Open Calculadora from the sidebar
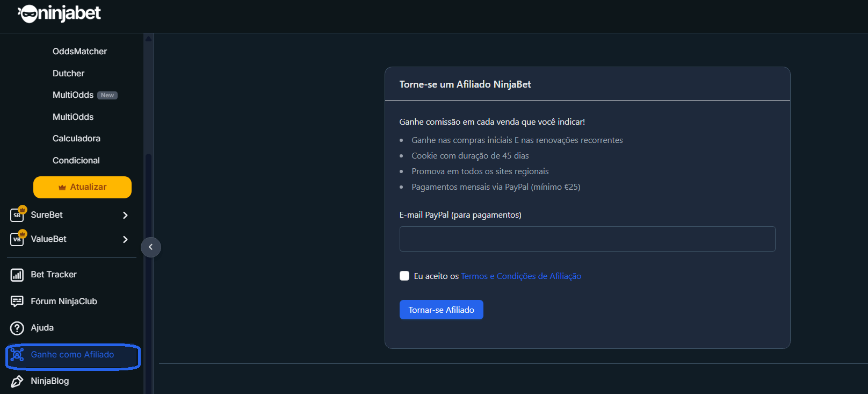 76,139
